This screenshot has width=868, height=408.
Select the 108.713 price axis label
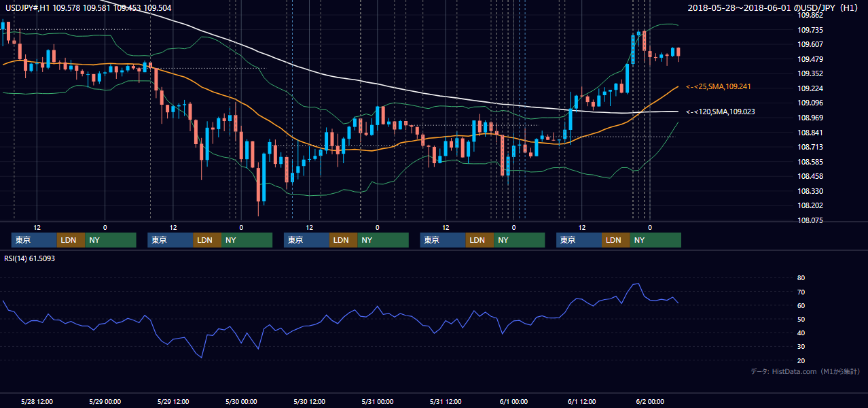pos(810,147)
